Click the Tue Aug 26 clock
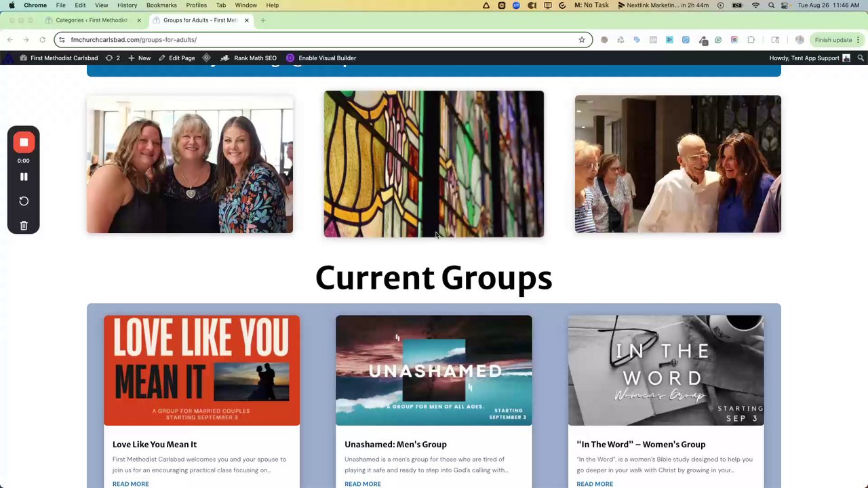The width and height of the screenshot is (868, 488). pyautogui.click(x=830, y=5)
